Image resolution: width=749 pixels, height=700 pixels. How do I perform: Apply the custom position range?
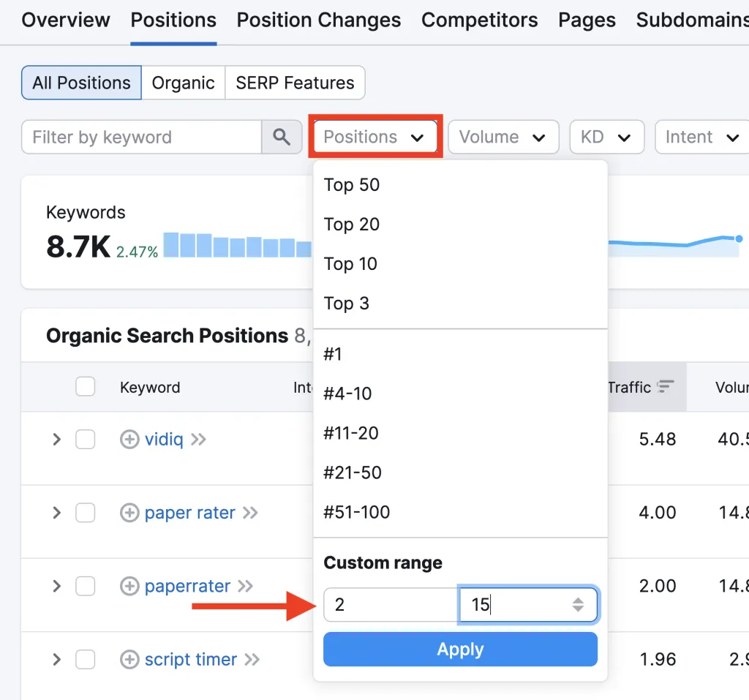pos(461,650)
